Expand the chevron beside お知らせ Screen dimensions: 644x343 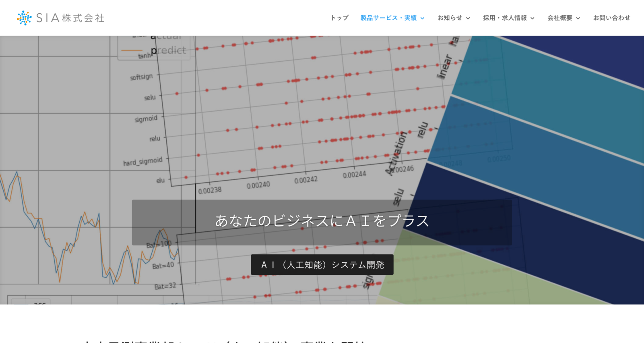(x=468, y=18)
